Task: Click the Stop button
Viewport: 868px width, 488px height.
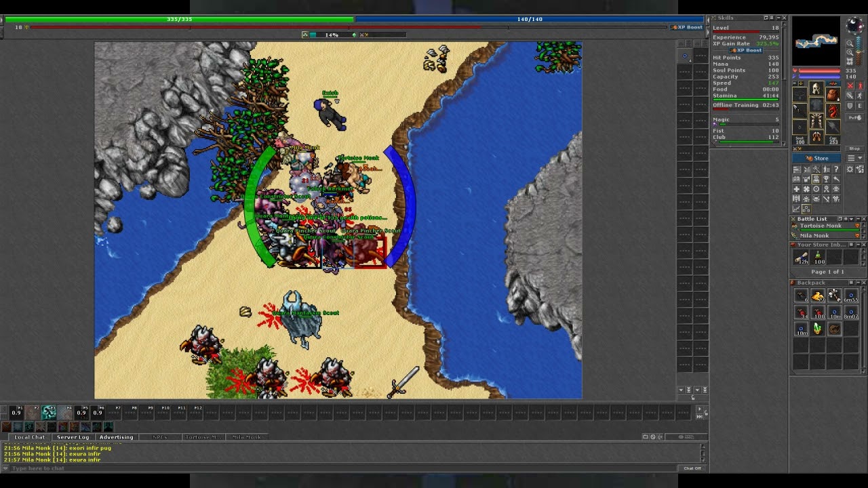Action: tap(854, 148)
